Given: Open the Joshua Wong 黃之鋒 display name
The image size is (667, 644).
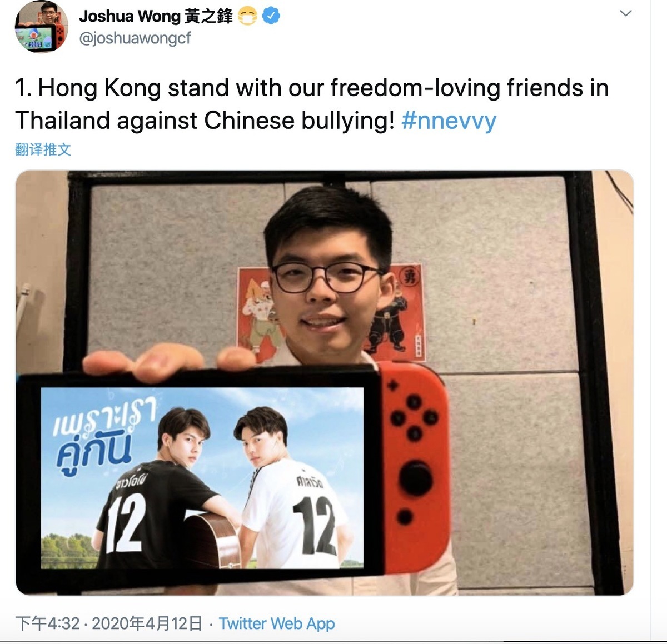Looking at the screenshot, I should (156, 17).
